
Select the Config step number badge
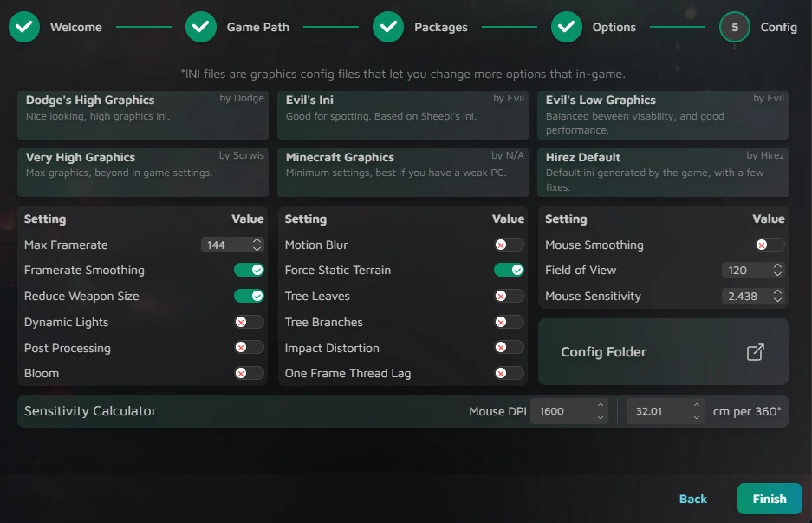[x=734, y=27]
